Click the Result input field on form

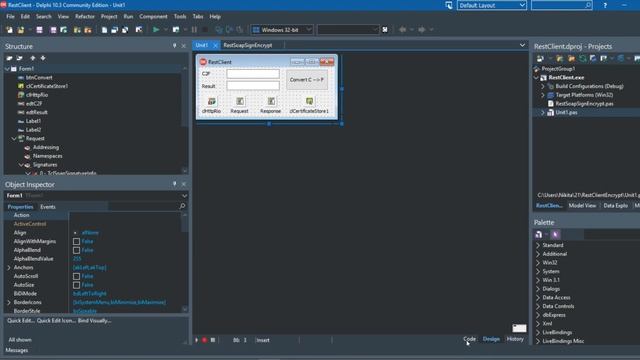coord(253,86)
